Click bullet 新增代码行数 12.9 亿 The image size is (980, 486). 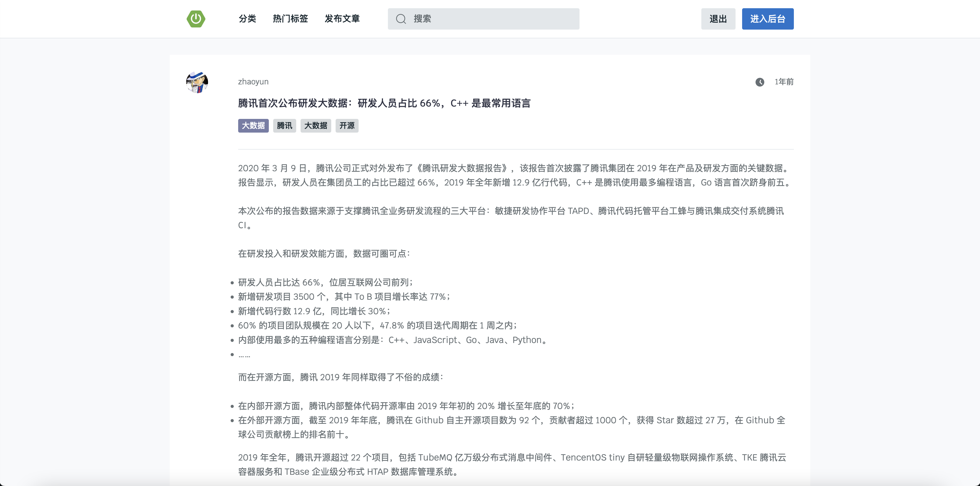[x=314, y=311]
